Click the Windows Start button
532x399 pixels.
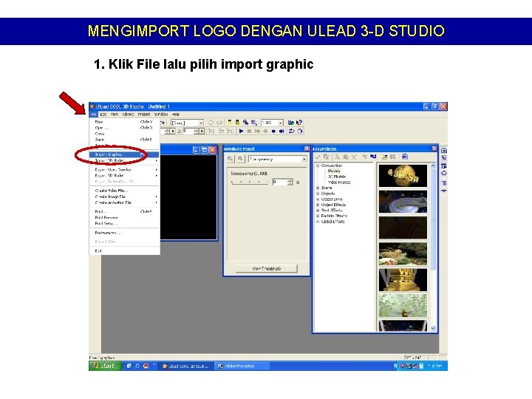[105, 366]
